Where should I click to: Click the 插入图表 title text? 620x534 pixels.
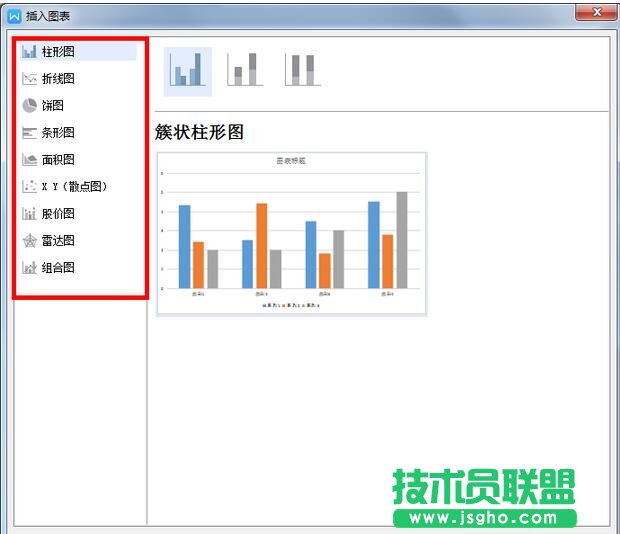pyautogui.click(x=48, y=16)
